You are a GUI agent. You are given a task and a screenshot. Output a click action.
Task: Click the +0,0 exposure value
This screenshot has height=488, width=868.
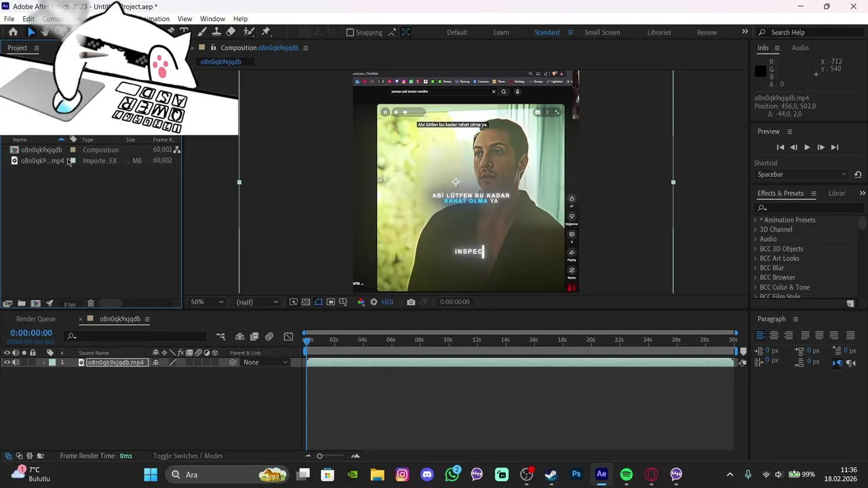(x=387, y=302)
